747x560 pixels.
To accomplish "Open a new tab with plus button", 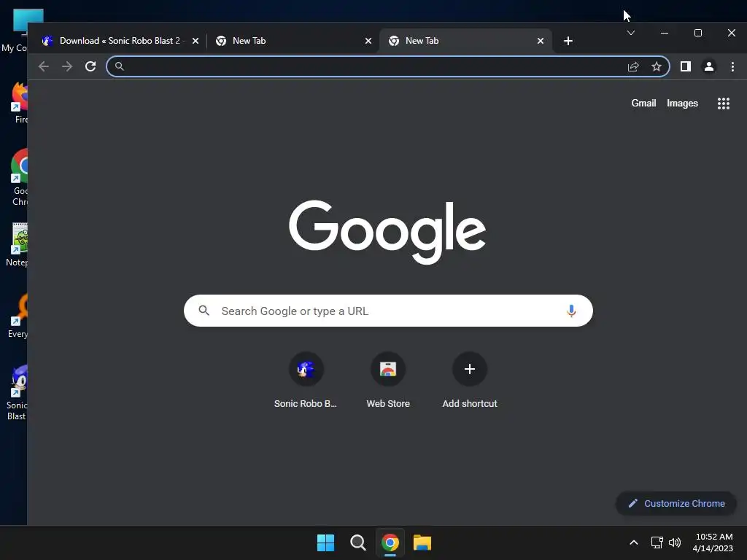I will [568, 41].
